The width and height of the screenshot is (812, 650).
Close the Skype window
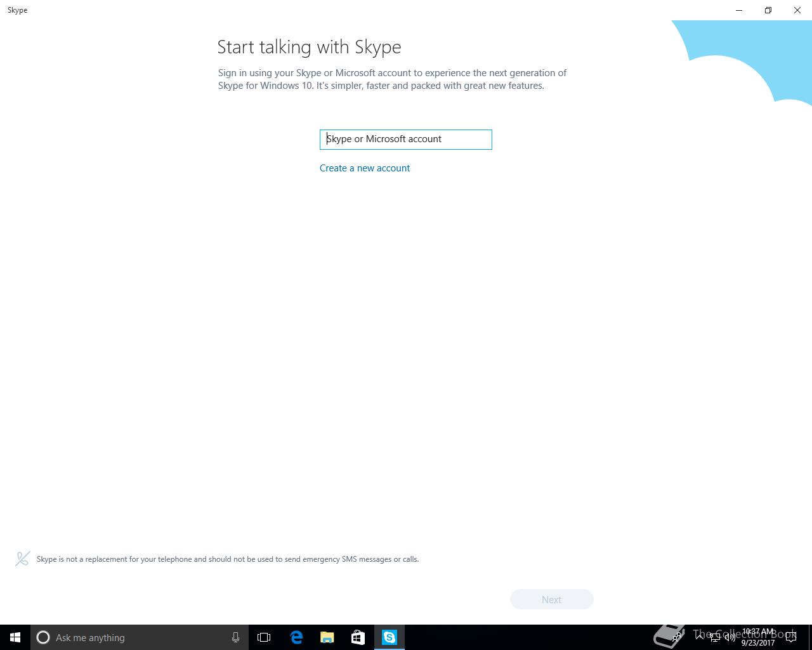coord(797,10)
